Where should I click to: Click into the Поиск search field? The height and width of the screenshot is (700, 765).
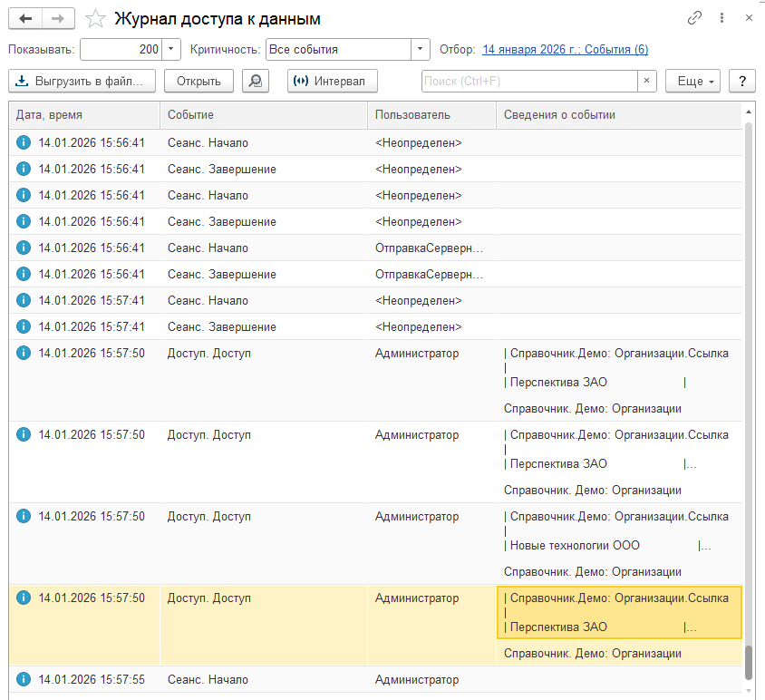[528, 81]
